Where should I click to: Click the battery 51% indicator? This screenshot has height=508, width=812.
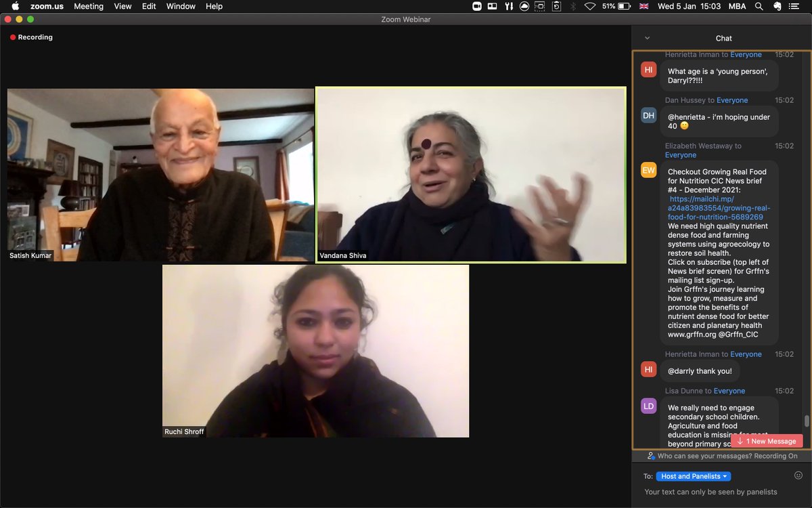click(x=617, y=6)
